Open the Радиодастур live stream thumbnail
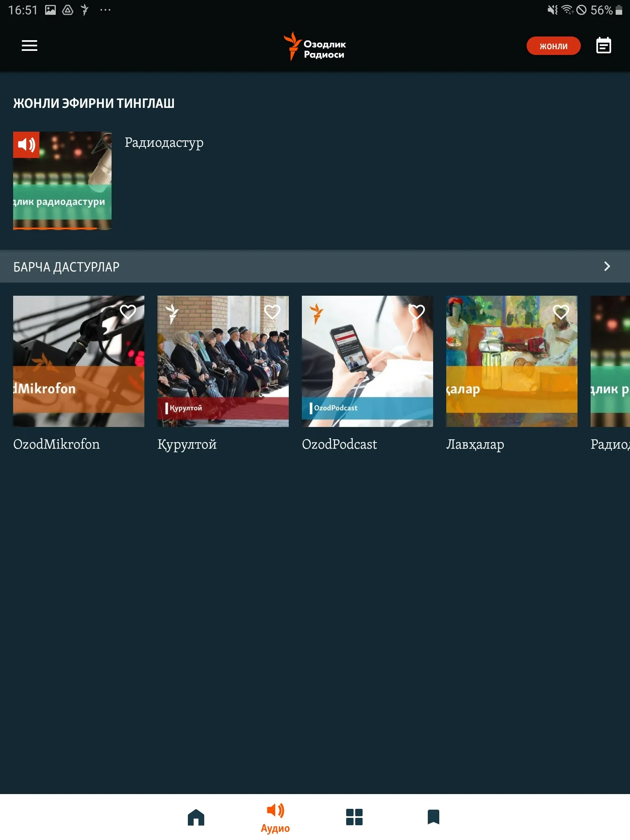This screenshot has width=630, height=840. click(62, 181)
